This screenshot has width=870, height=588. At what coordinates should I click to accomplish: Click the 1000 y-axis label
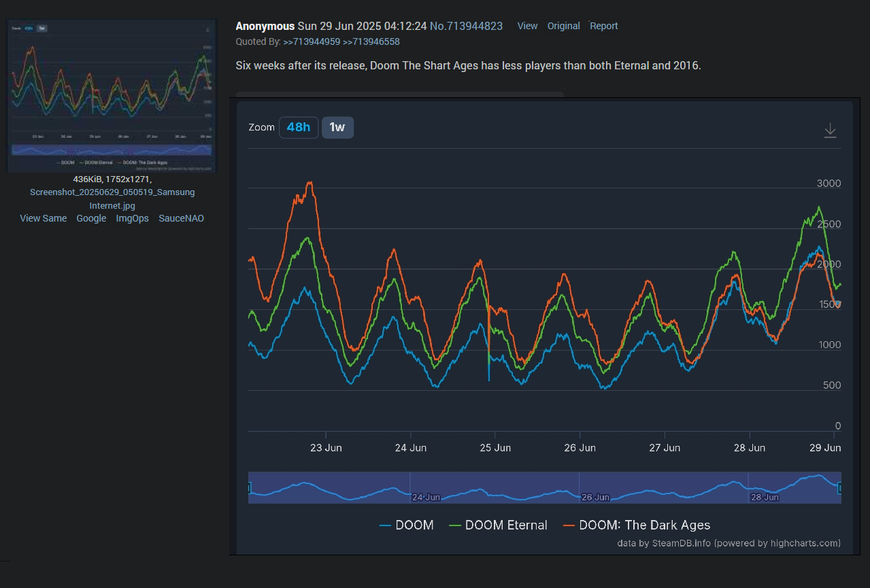[829, 345]
